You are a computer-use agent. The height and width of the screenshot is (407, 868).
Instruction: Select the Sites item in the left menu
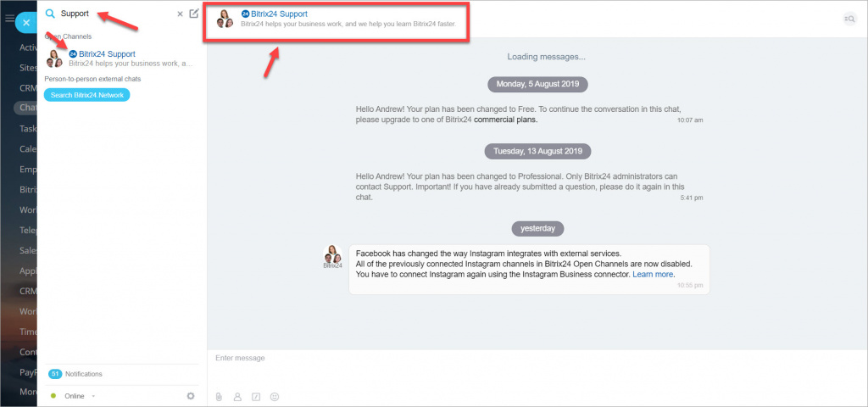28,67
